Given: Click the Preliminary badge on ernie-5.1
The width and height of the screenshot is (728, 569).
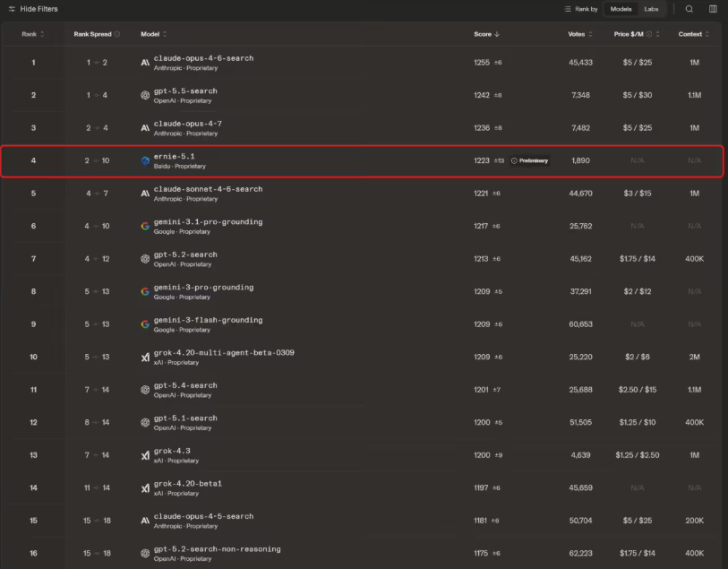Looking at the screenshot, I should tap(530, 160).
